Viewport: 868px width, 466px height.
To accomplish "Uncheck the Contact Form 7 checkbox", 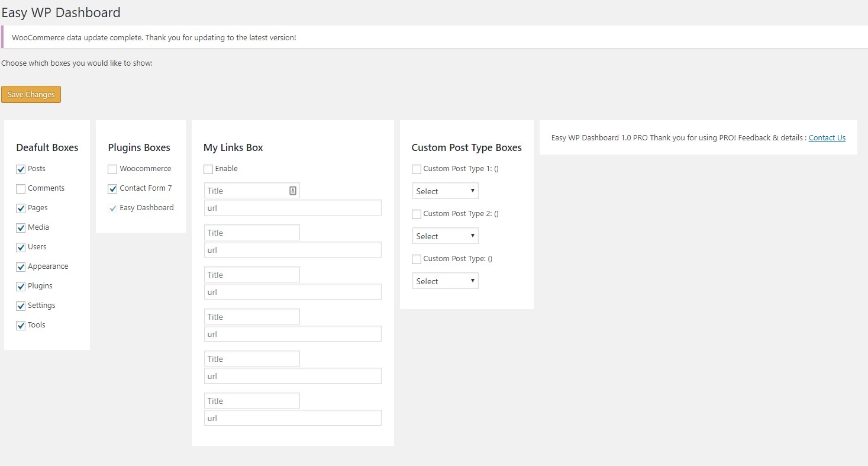I will pyautogui.click(x=112, y=189).
